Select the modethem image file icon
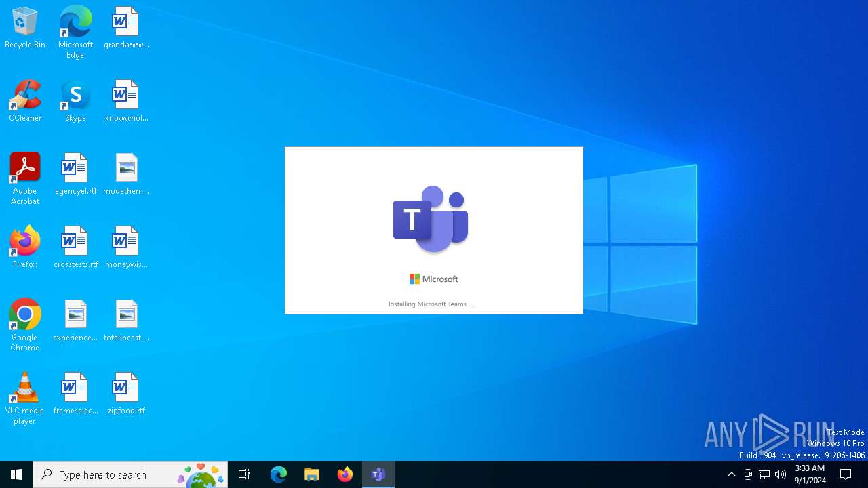 click(126, 175)
